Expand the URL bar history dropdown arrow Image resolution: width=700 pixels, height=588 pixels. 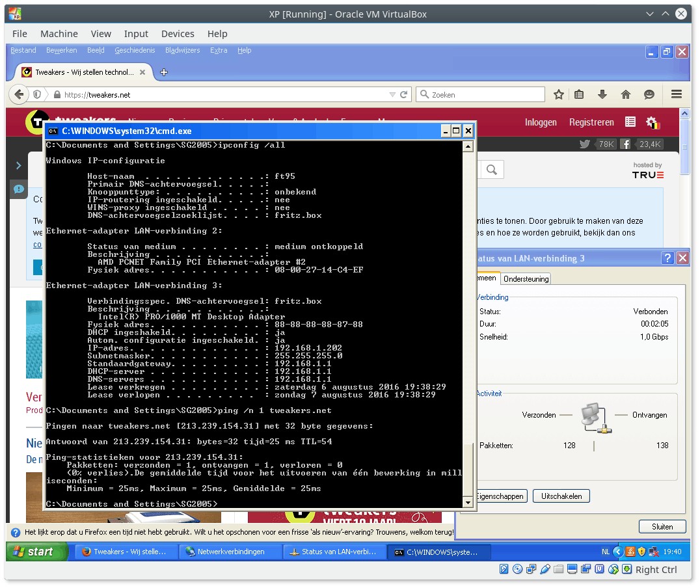392,95
